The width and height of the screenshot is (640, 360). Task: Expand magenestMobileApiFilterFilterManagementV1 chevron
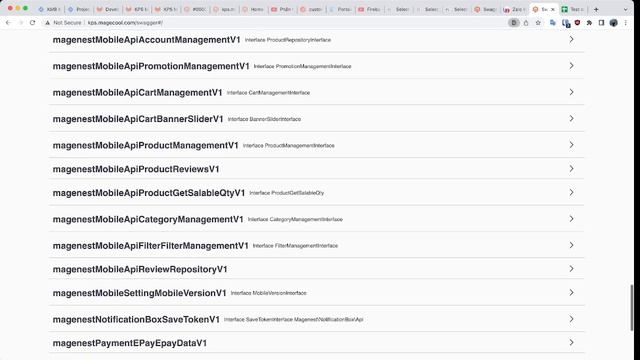point(571,245)
